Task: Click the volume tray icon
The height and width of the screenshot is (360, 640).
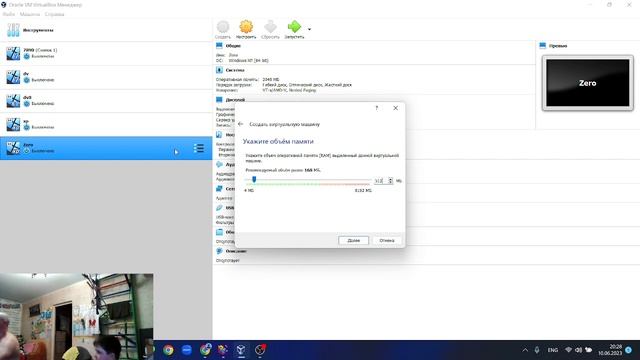Action: point(578,350)
